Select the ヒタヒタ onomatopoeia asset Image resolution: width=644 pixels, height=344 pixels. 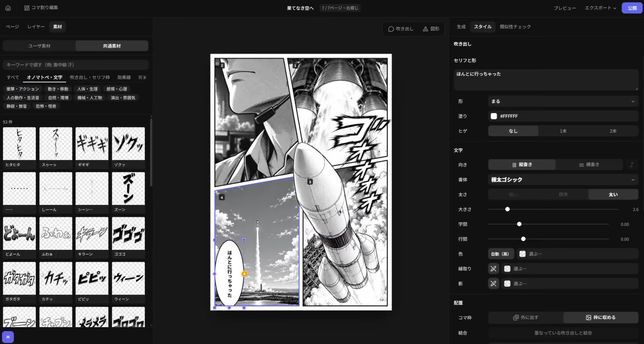19,147
